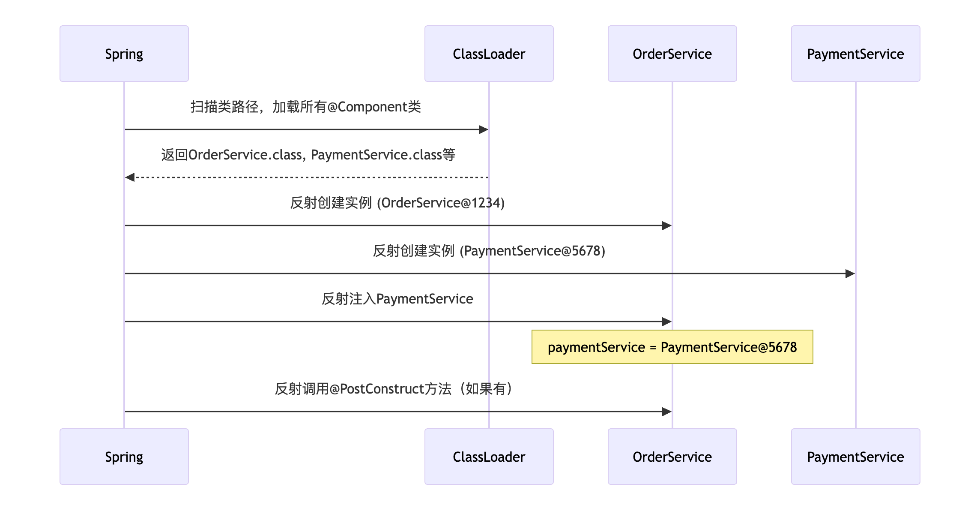
Task: Select the message '反射创建实例 (OrderService@1234)'
Action: coord(397,203)
